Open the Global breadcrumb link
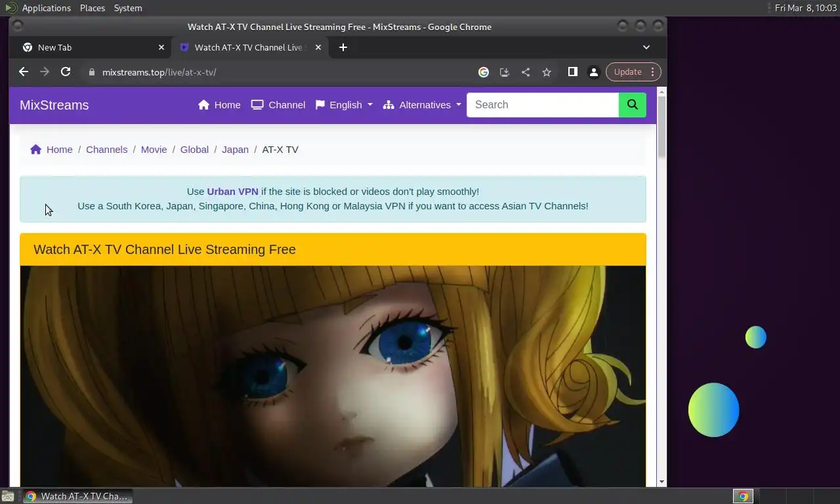This screenshot has height=504, width=840. point(194,150)
